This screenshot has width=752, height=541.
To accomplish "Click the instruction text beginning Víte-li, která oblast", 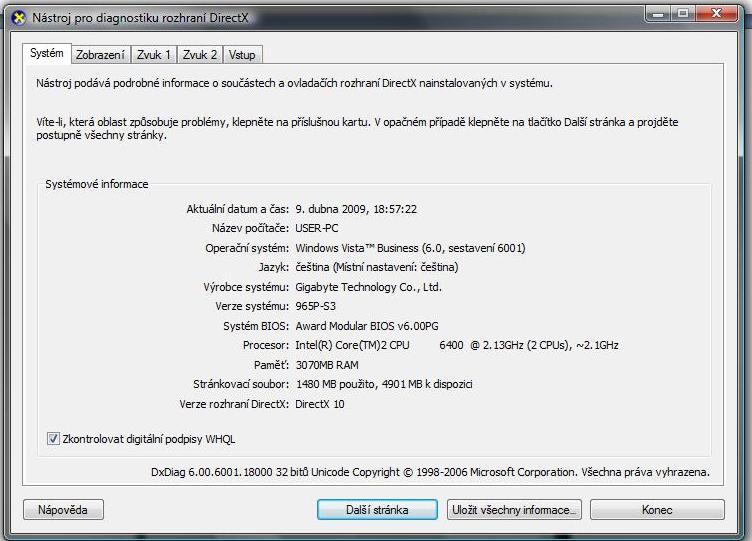I will 357,129.
